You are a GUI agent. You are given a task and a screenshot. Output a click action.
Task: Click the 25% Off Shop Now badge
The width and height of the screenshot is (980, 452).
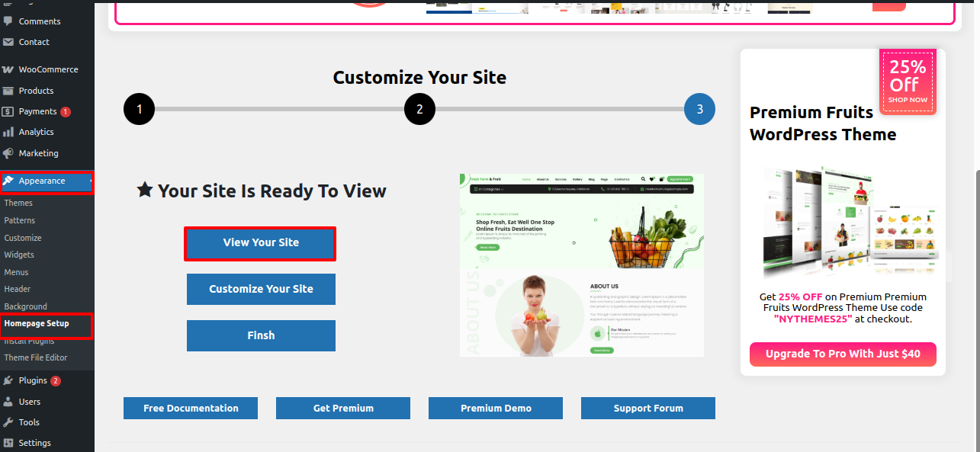(908, 82)
